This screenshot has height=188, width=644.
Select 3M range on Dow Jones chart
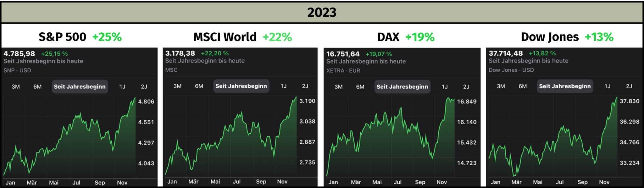501,86
